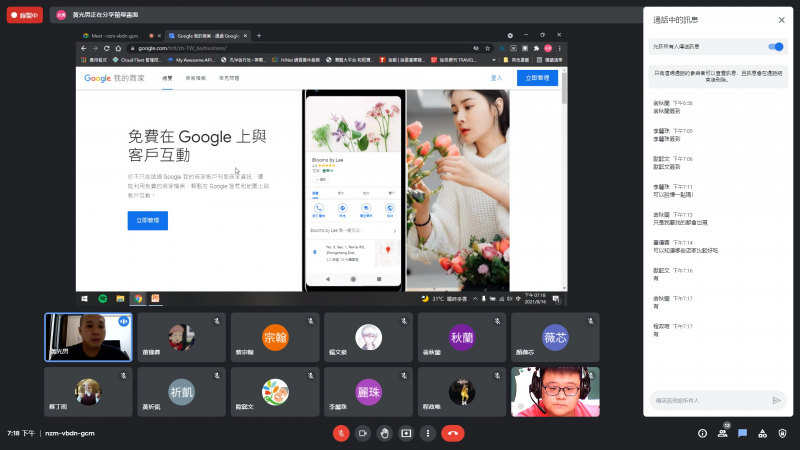Click the 登入 sign-in link
This screenshot has height=450, width=800.
[x=496, y=78]
